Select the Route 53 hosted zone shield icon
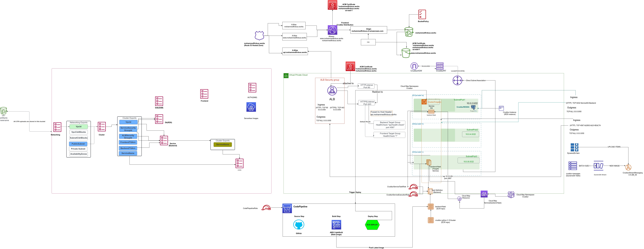 (x=259, y=36)
